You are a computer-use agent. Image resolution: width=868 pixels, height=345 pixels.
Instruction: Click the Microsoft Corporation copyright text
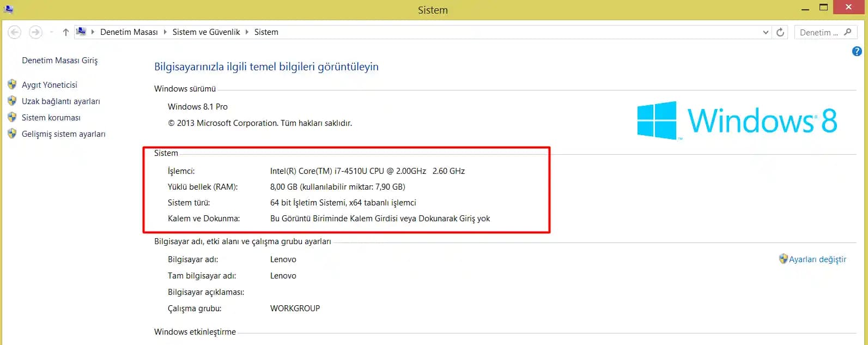pos(260,123)
